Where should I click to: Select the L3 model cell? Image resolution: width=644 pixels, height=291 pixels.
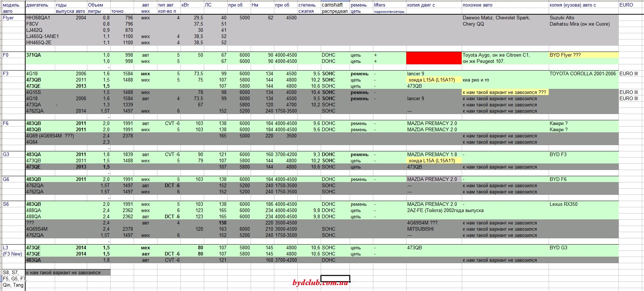pos(6,248)
